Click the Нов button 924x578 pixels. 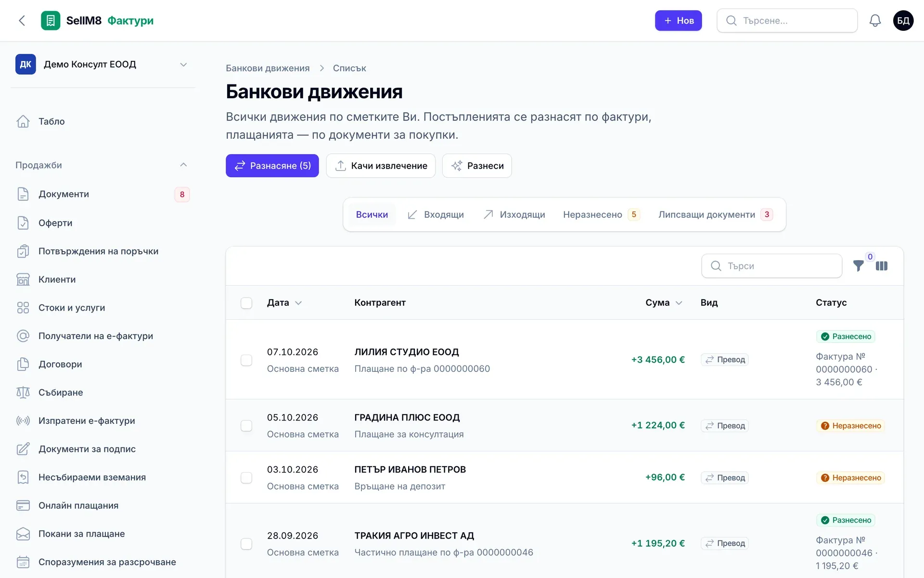[678, 21]
